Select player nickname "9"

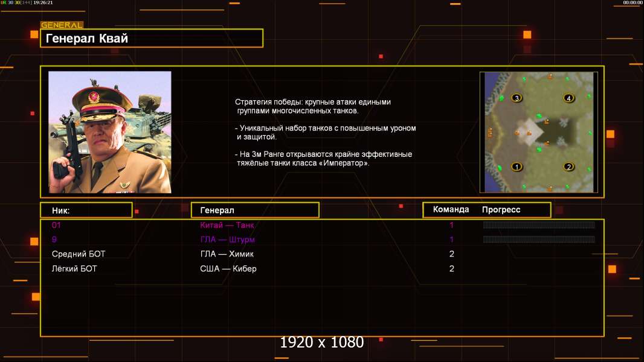(54, 240)
